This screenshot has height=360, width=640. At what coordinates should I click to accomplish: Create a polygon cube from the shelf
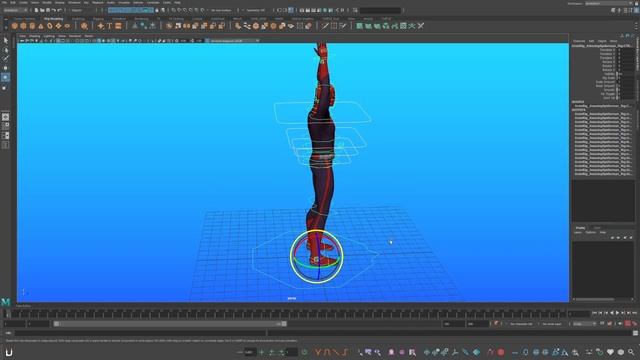tap(23, 26)
